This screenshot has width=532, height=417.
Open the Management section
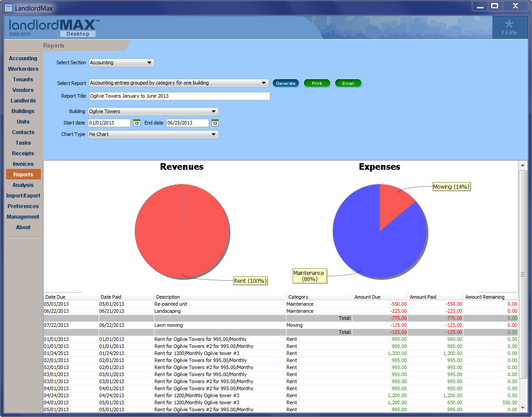tap(23, 217)
